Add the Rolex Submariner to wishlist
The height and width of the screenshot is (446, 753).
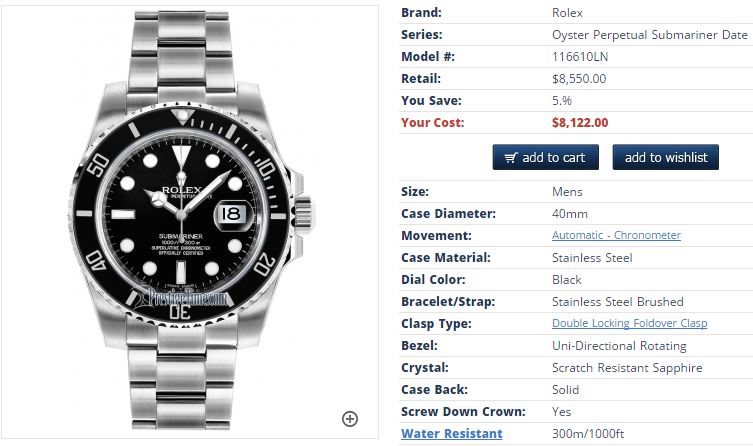(665, 157)
